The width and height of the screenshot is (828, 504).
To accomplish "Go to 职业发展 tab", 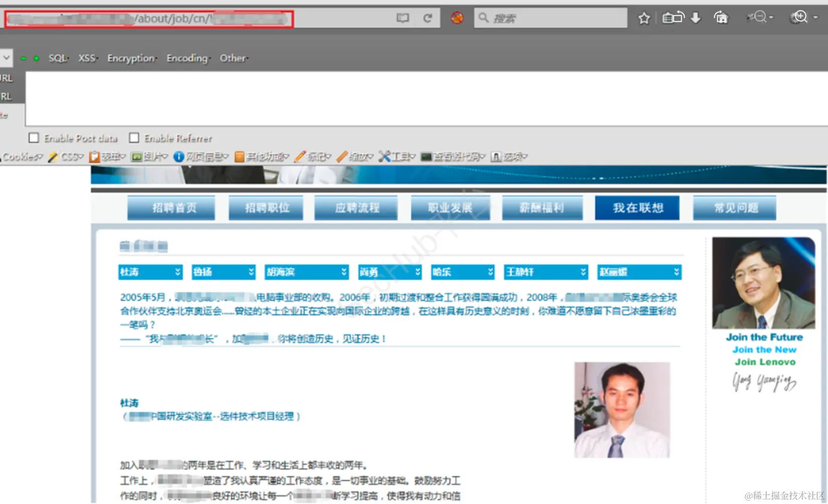I will pyautogui.click(x=450, y=208).
